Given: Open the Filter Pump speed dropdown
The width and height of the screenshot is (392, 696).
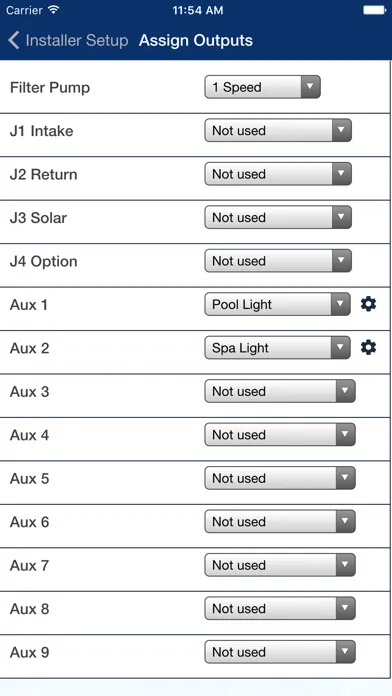Looking at the screenshot, I should [x=262, y=87].
